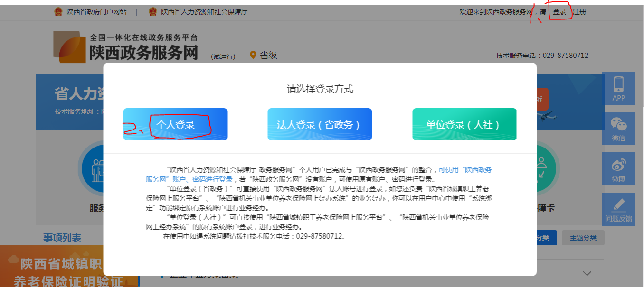Viewport: 644px width, 287px height.
Task: Choose 个人登录 login option
Action: click(175, 124)
